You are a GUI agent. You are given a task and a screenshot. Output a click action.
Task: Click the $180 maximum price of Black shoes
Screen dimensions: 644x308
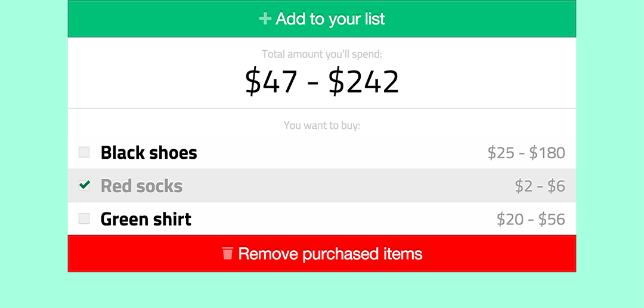click(x=547, y=153)
